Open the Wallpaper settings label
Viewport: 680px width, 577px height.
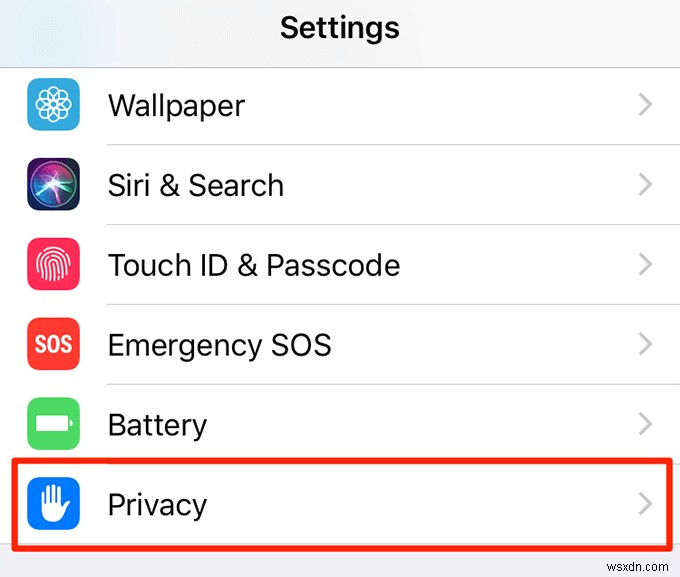(x=176, y=105)
